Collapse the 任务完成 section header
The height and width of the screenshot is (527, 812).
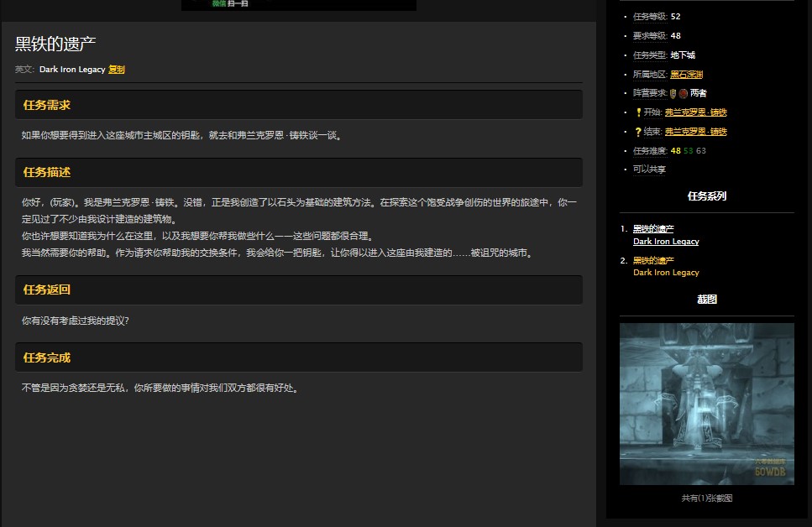(x=45, y=357)
